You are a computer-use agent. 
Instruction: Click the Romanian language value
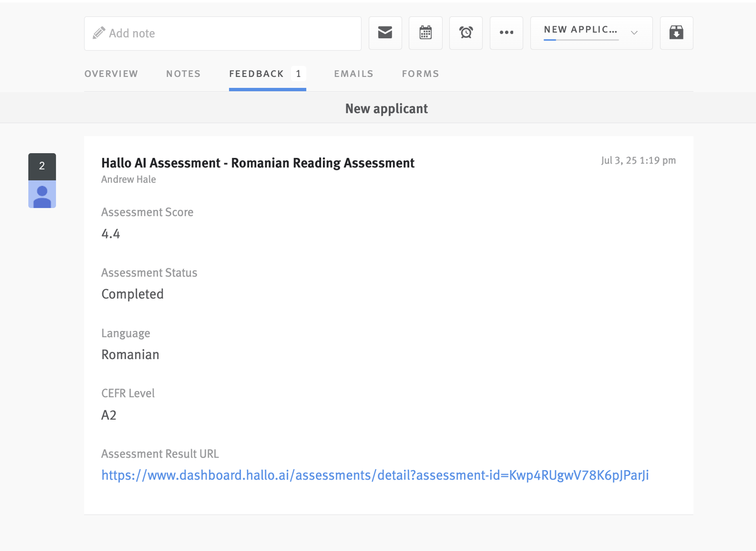(x=130, y=354)
